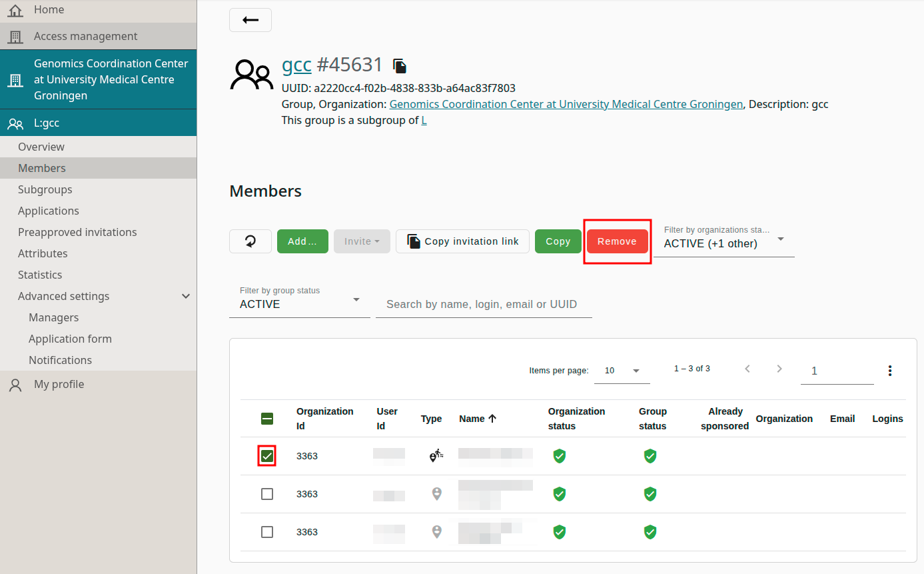Image resolution: width=924 pixels, height=574 pixels.
Task: Collapse the Advanced settings section
Action: [186, 296]
